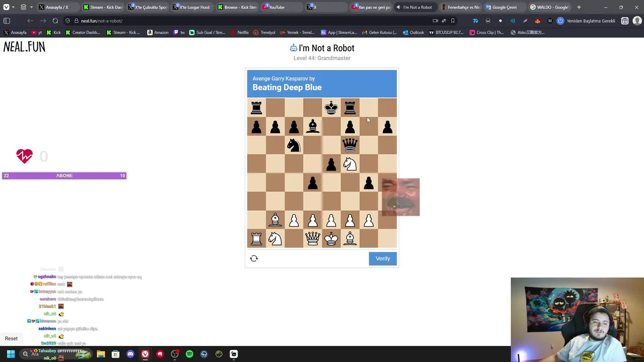644x362 pixels.
Task: Select the white rook on a1
Action: point(257,238)
